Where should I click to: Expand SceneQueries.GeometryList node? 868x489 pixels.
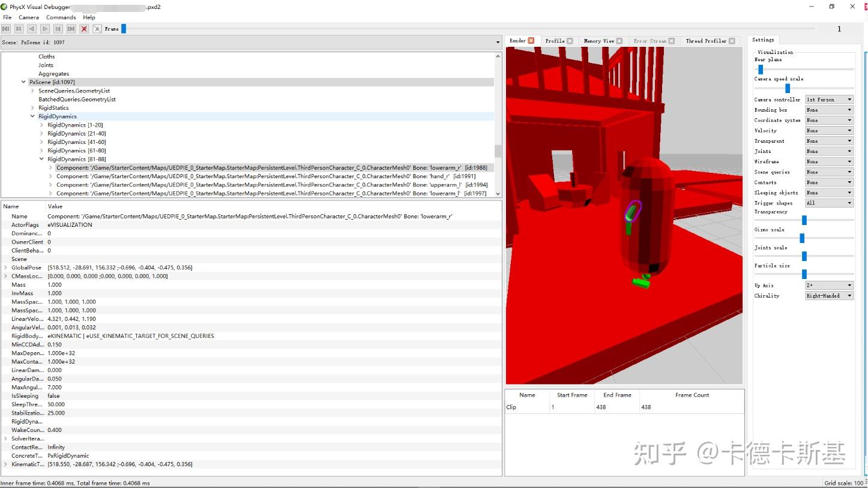[x=32, y=91]
